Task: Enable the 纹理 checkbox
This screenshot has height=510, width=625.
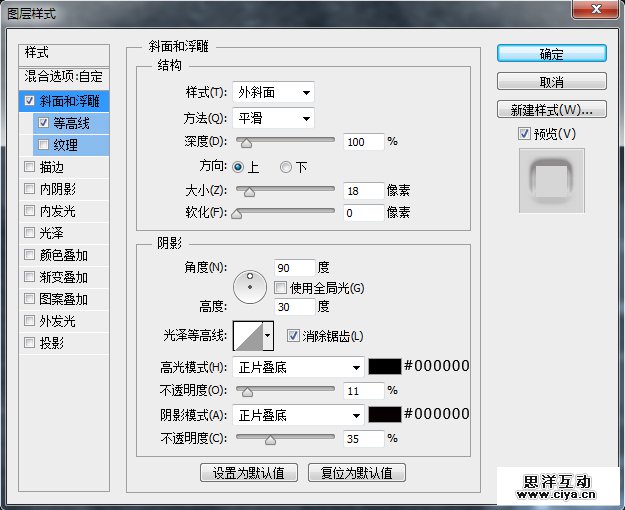Action: click(43, 144)
